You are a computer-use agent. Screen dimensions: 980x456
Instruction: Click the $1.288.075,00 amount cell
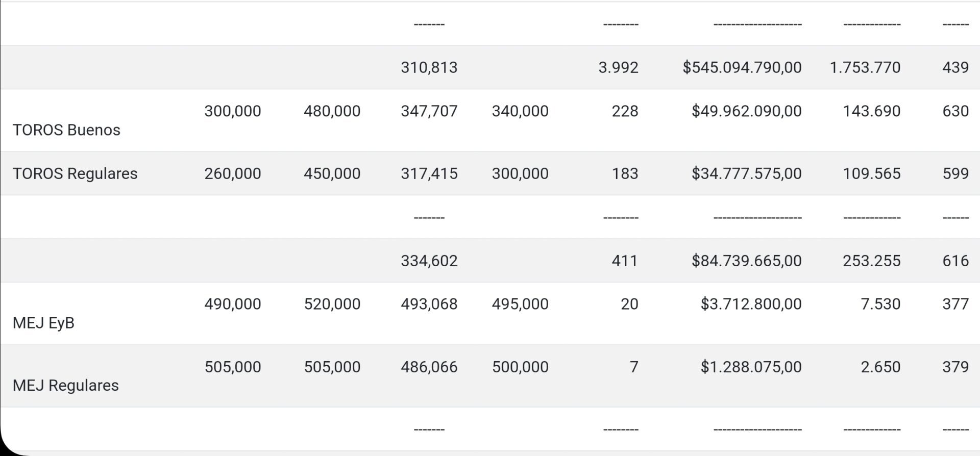(x=751, y=367)
